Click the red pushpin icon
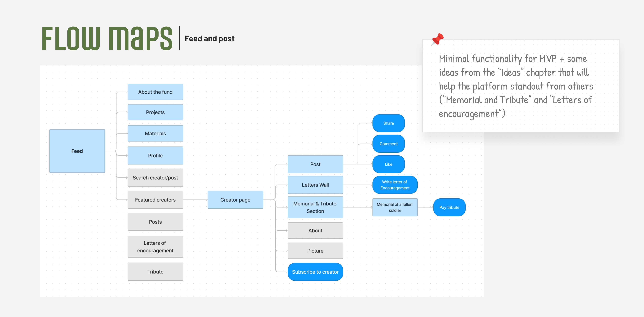Image resolution: width=644 pixels, height=317 pixels. (x=438, y=39)
